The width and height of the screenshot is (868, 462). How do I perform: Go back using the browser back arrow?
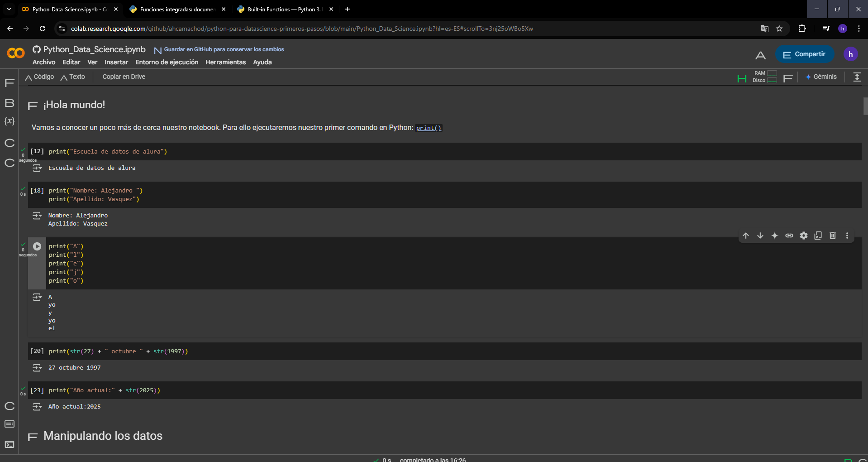[x=10, y=29]
